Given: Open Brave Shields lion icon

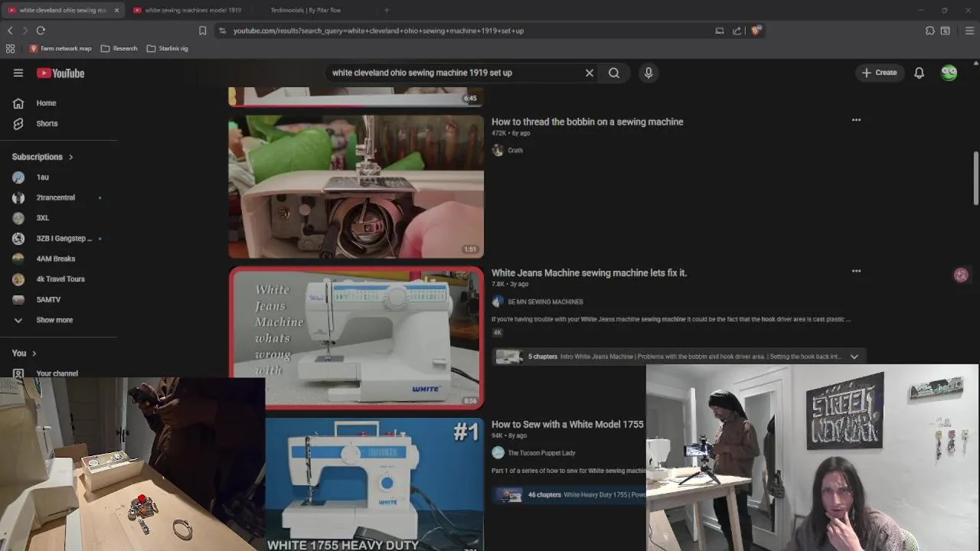Looking at the screenshot, I should pyautogui.click(x=756, y=31).
